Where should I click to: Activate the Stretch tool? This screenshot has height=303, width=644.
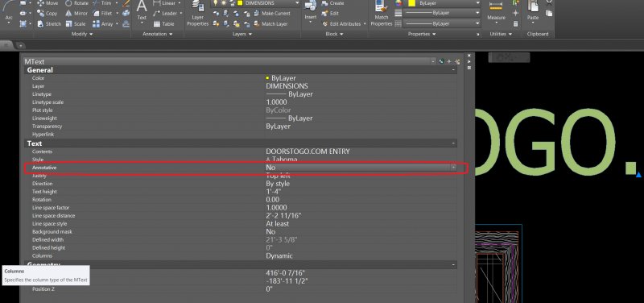(x=49, y=24)
